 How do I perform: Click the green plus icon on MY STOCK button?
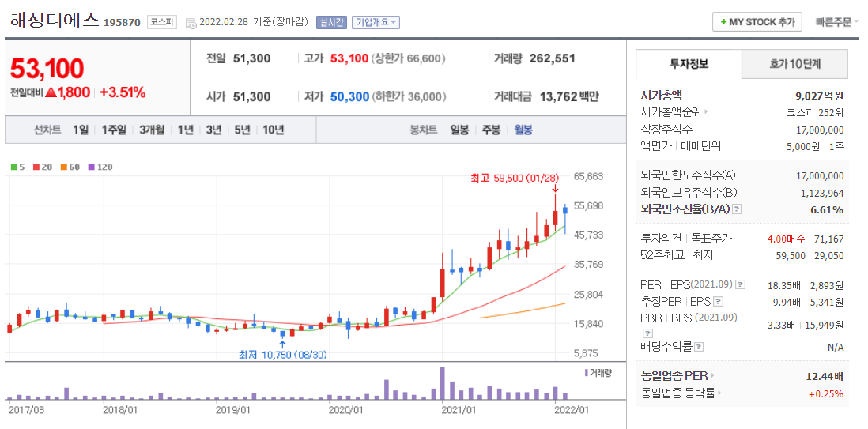pos(723,22)
